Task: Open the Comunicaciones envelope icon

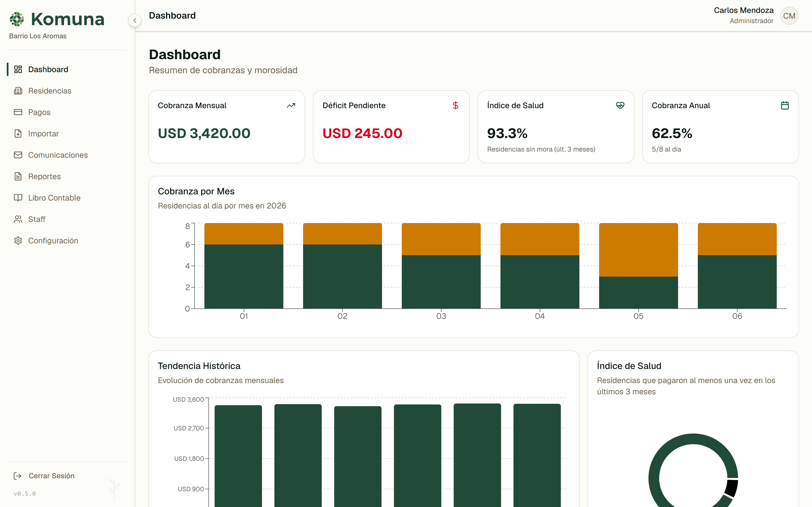Action: pos(18,155)
